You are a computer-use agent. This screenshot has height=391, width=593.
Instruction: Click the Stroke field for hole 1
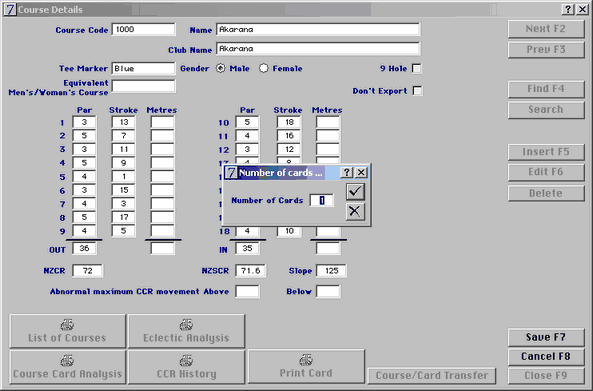point(124,122)
